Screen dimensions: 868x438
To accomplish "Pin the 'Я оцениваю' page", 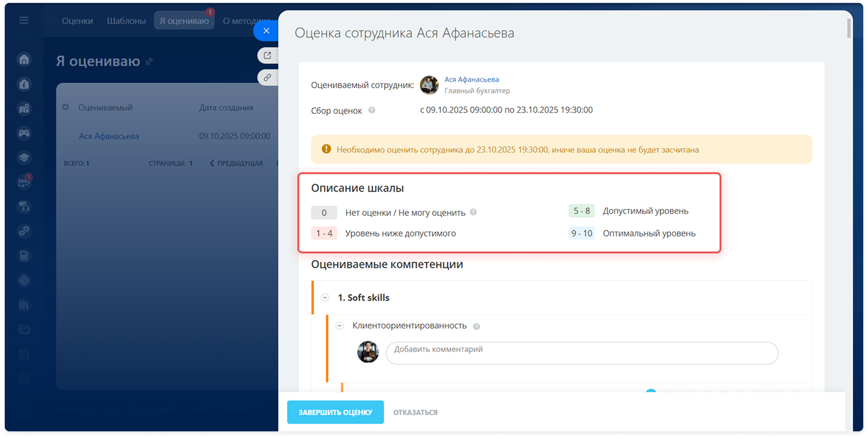I will [149, 62].
